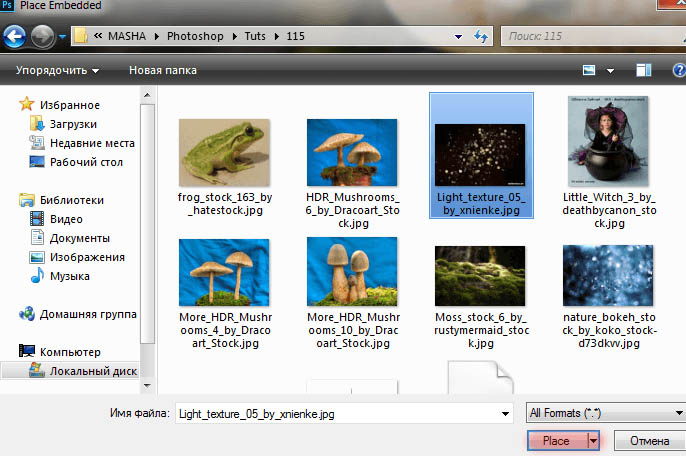Click the Избранное star icon

(27, 104)
